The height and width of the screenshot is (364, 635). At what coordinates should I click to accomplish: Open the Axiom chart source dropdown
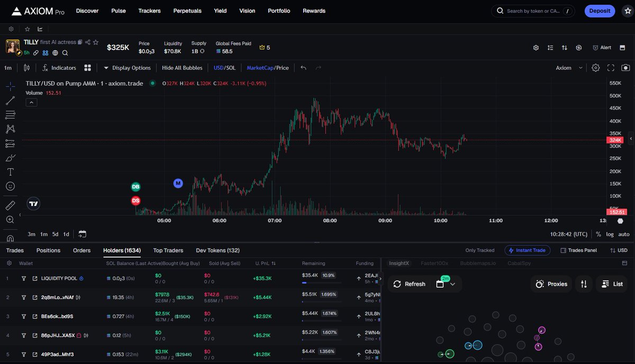[569, 68]
